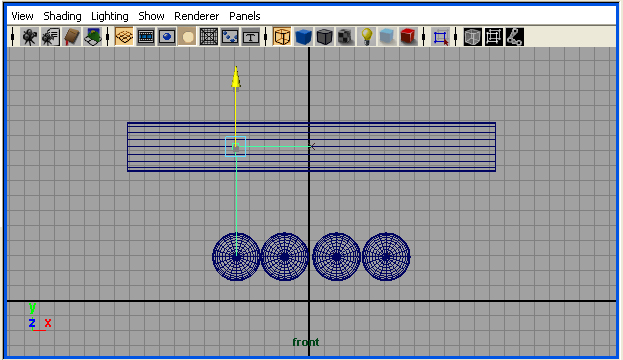Toggle the Safe Action overlay
The height and width of the screenshot is (360, 623).
coord(230,37)
